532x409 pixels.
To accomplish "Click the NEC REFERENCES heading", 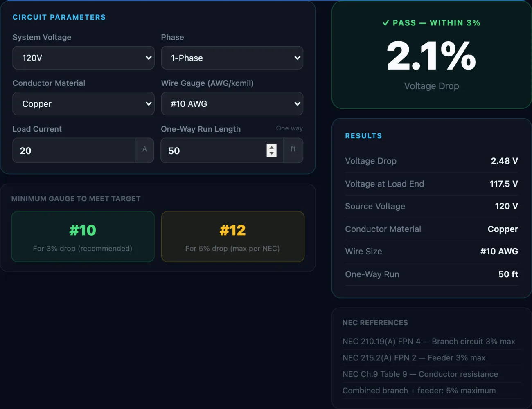I will tap(375, 323).
